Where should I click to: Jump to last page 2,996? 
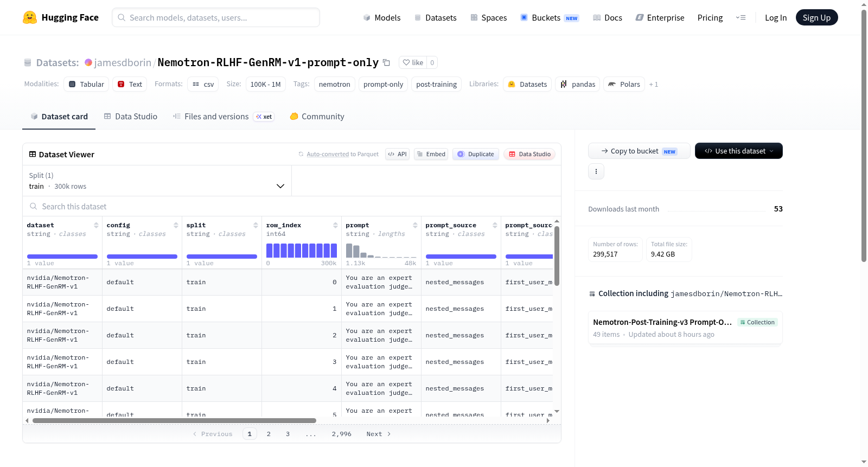342,434
